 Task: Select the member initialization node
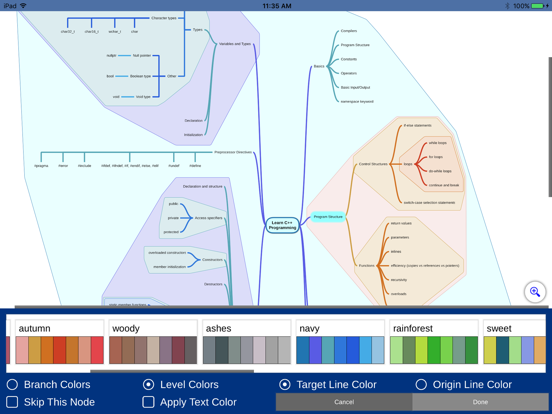click(x=170, y=267)
